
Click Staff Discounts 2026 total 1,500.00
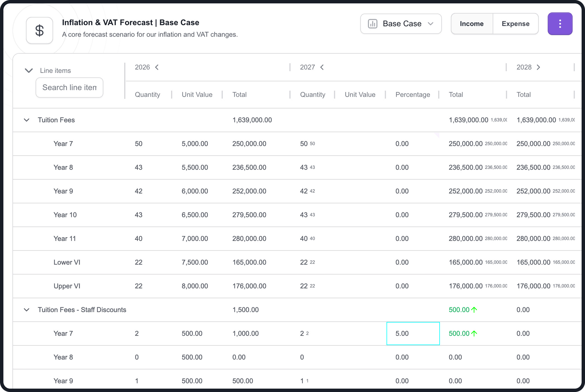pos(246,310)
